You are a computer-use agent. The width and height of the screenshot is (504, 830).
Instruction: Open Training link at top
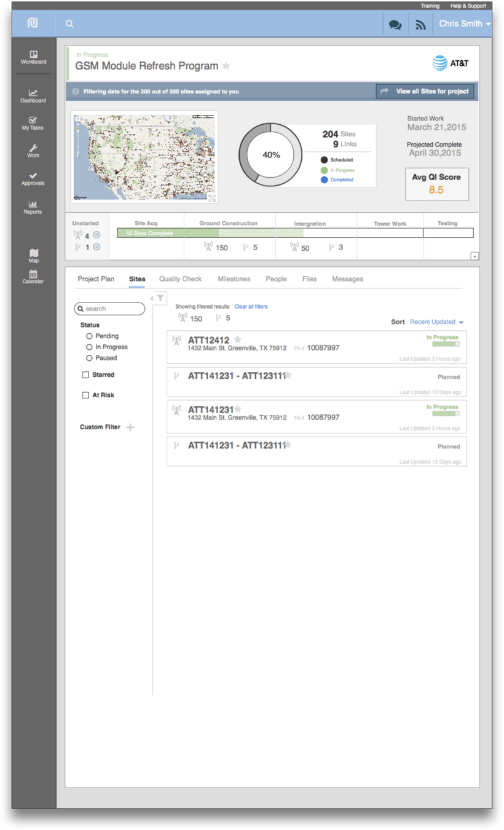[x=430, y=6]
